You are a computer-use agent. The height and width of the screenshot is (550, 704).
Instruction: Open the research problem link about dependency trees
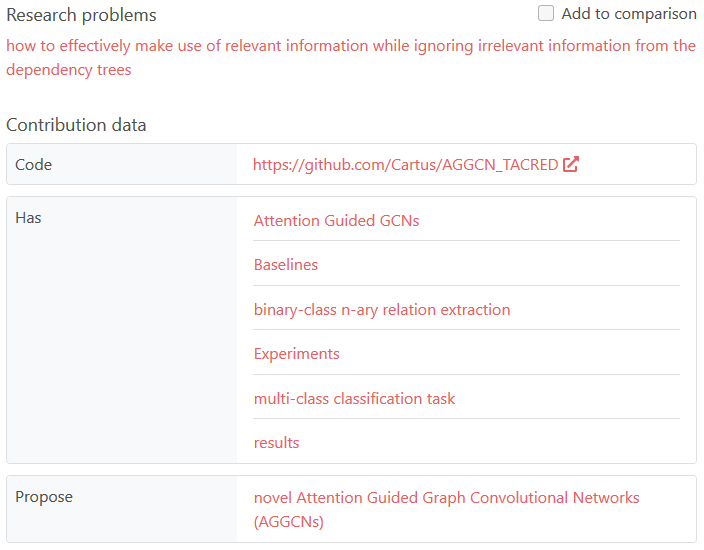point(350,46)
